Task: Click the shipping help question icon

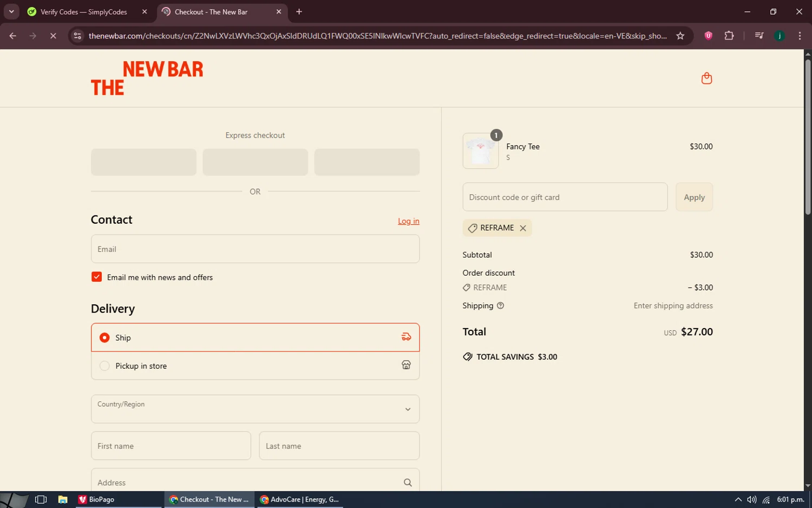Action: 500,305
